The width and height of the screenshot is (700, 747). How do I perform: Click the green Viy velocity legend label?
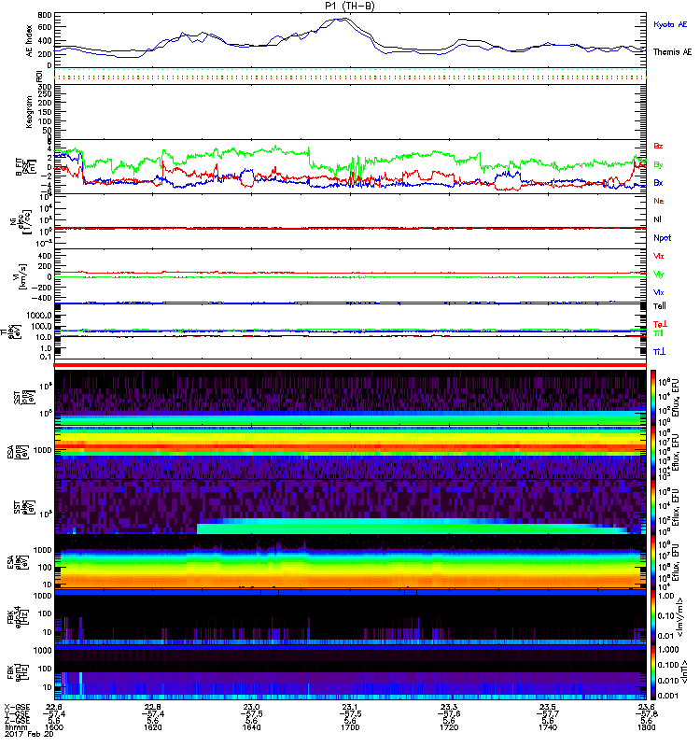[x=659, y=275]
